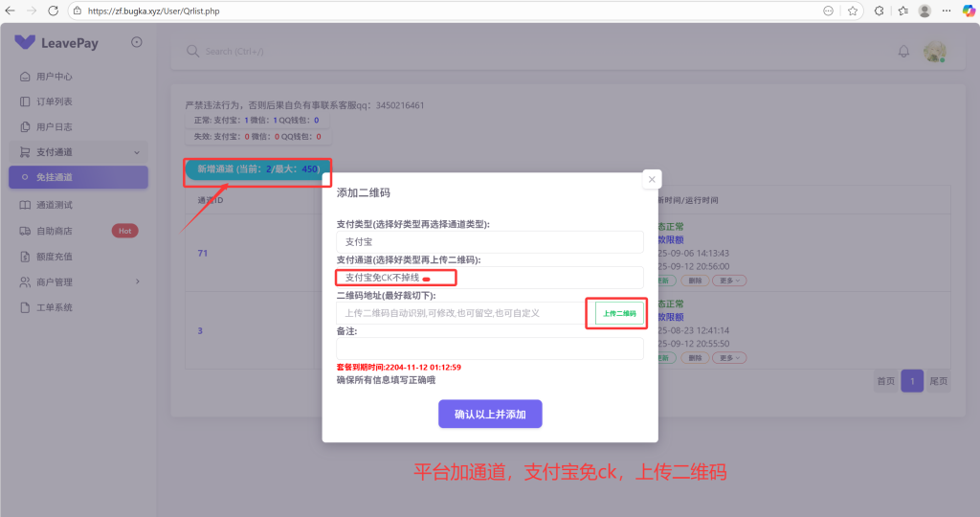The image size is (980, 517).
Task: Click text 确保所有信息填写正确哦
Action: pos(386,380)
